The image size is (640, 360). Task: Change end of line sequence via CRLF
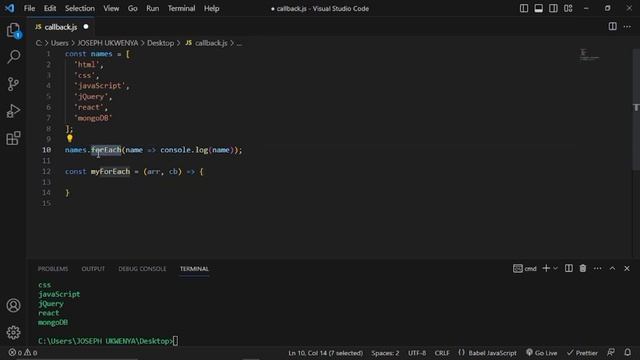(x=442, y=353)
